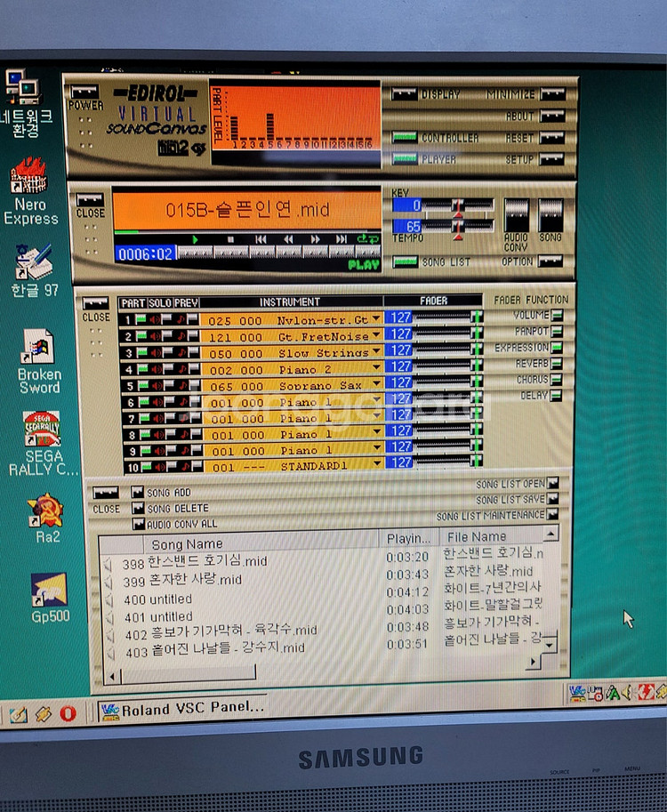Toggle part 1 on/off green switch
Screen dimensions: 667x812
pos(141,320)
